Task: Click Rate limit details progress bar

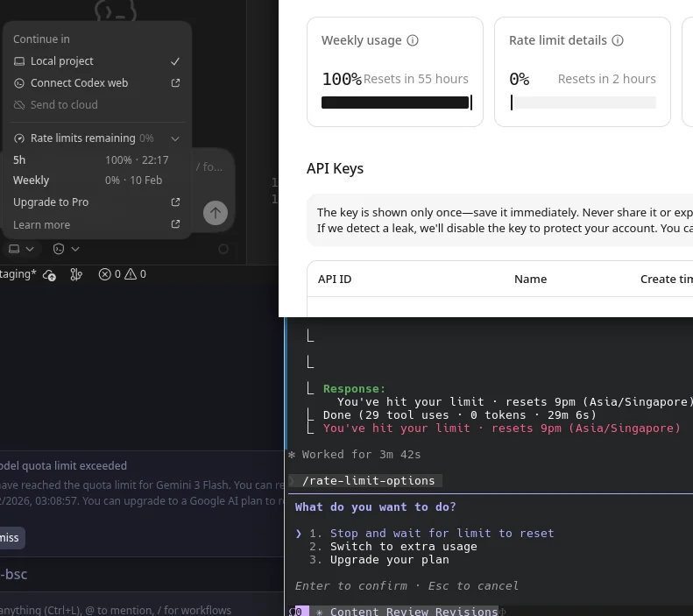Action: coord(583,103)
